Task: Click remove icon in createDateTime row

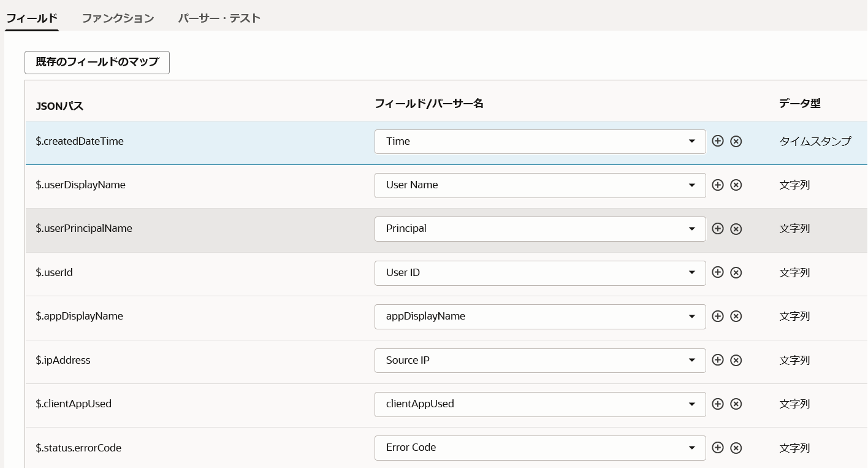Action: (x=736, y=141)
